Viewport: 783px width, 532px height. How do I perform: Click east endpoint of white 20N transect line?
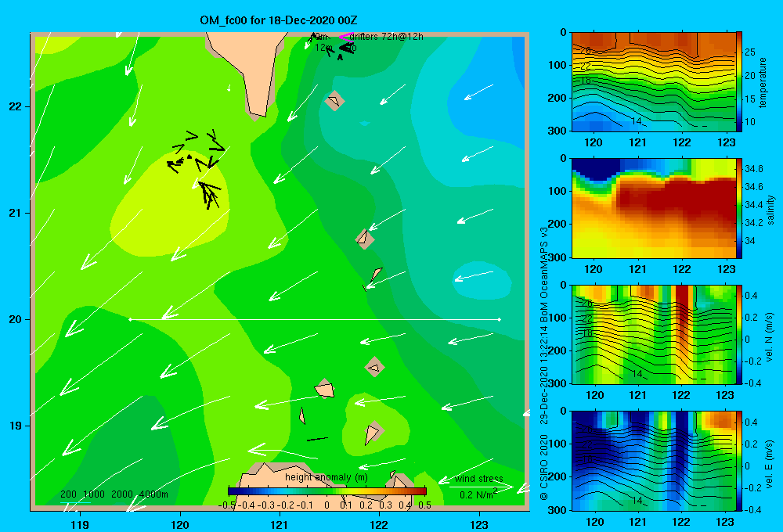tap(500, 319)
